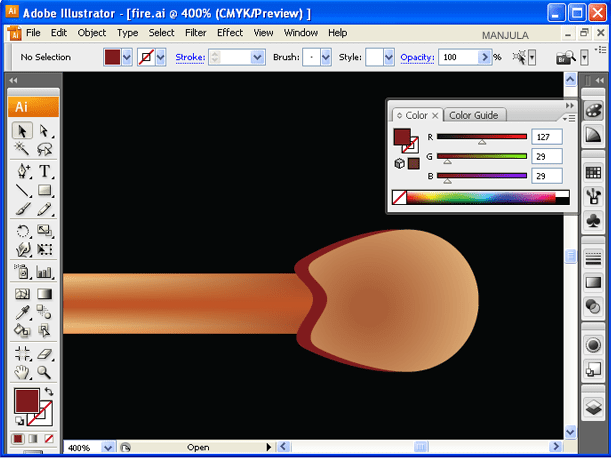The width and height of the screenshot is (611, 459).
Task: Open the Window menu
Action: click(x=301, y=33)
